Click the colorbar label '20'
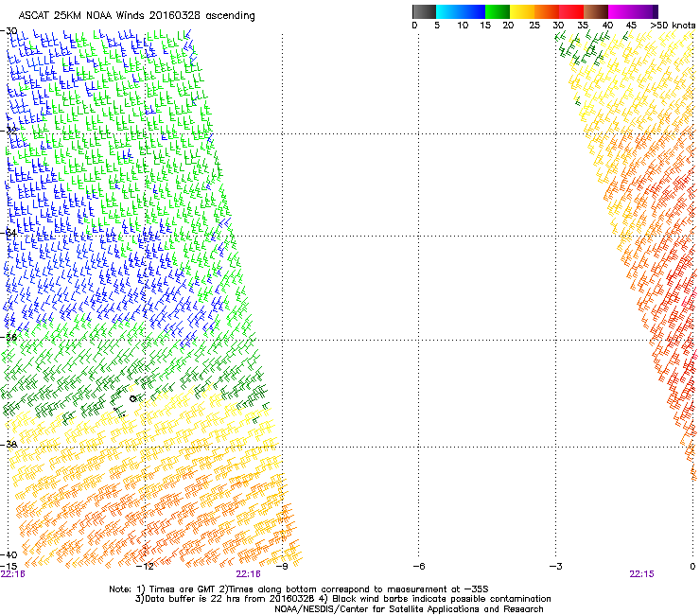This screenshot has height=615, width=700. click(x=508, y=26)
